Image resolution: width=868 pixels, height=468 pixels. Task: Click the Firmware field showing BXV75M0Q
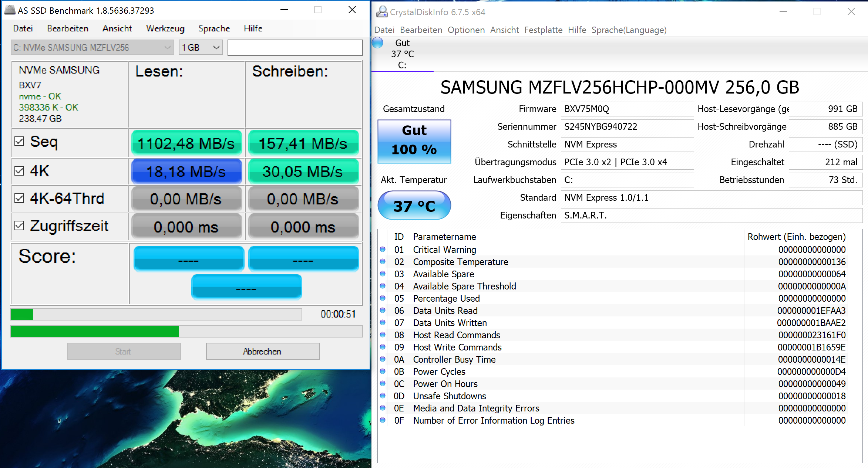pos(627,109)
